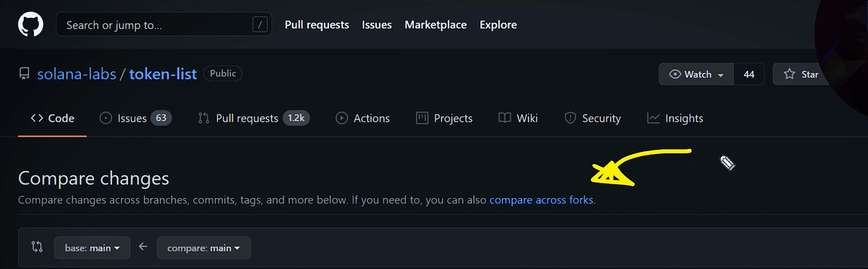Follow the compare across forks link
868x269 pixels.
[542, 200]
